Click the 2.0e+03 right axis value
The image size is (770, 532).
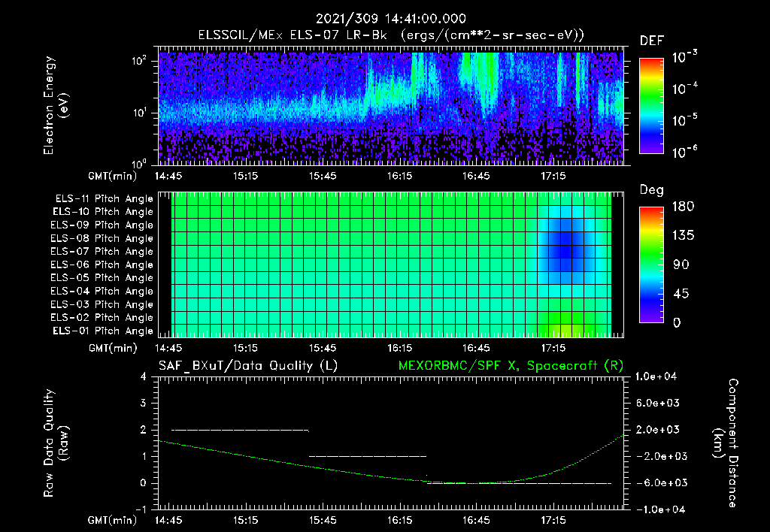(x=658, y=429)
